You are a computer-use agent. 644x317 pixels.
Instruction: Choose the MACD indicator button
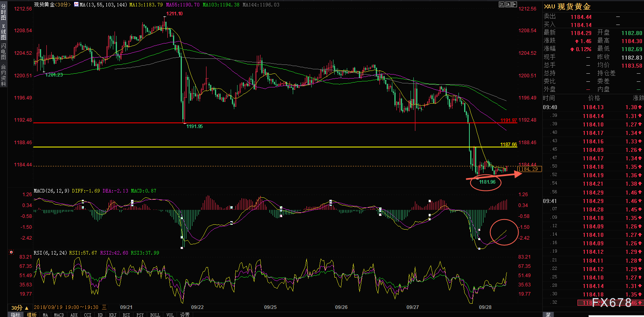coord(59,315)
